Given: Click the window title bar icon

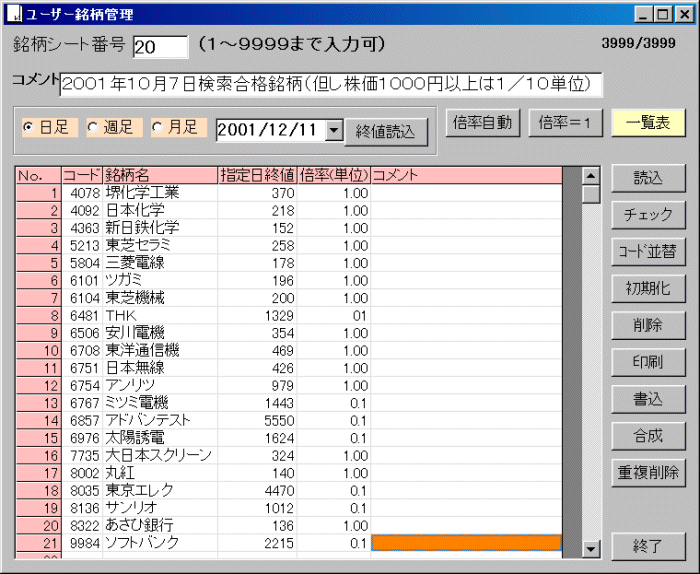Looking at the screenshot, I should [15, 14].
